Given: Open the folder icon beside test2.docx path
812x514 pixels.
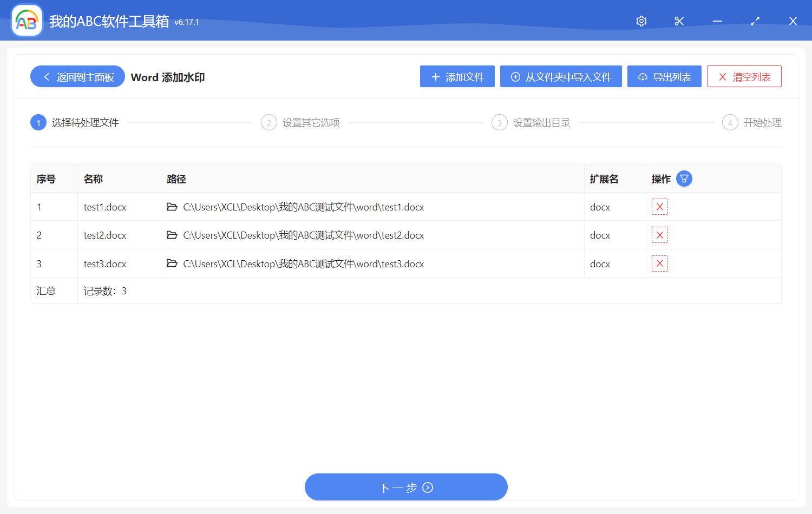Looking at the screenshot, I should pyautogui.click(x=172, y=235).
